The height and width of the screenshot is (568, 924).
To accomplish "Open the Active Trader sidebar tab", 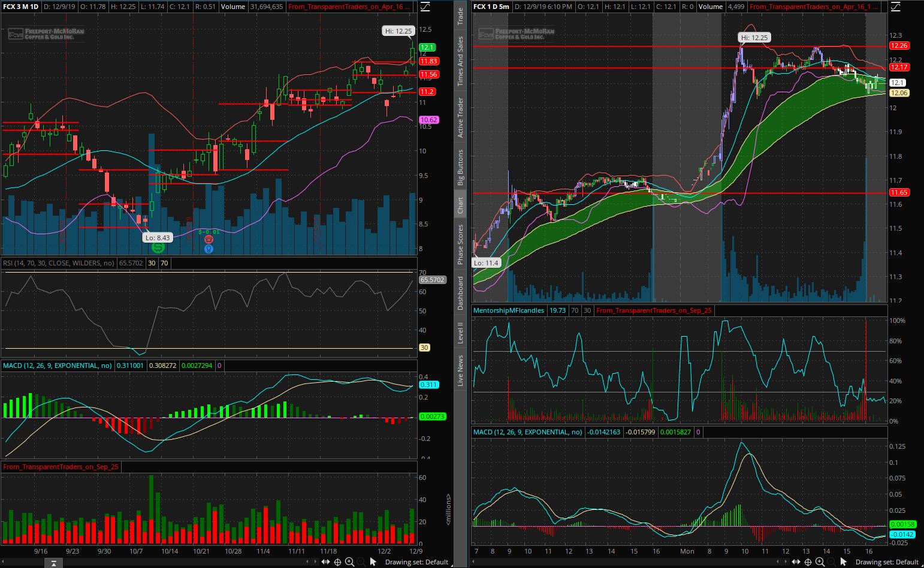I will [460, 117].
